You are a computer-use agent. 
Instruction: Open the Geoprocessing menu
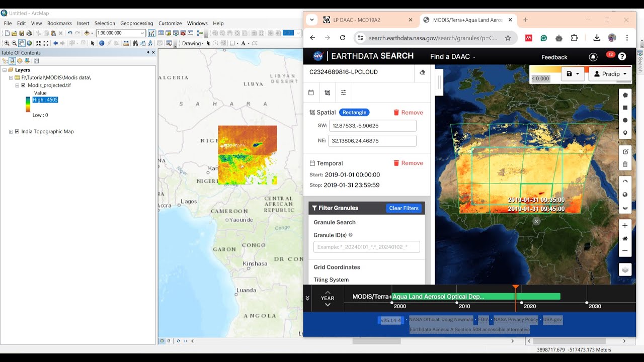[136, 23]
